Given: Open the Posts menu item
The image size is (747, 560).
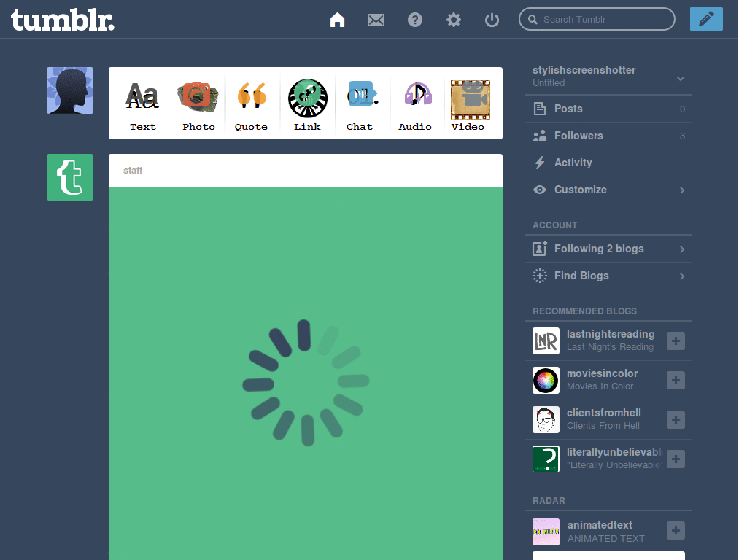Looking at the screenshot, I should pyautogui.click(x=608, y=109).
